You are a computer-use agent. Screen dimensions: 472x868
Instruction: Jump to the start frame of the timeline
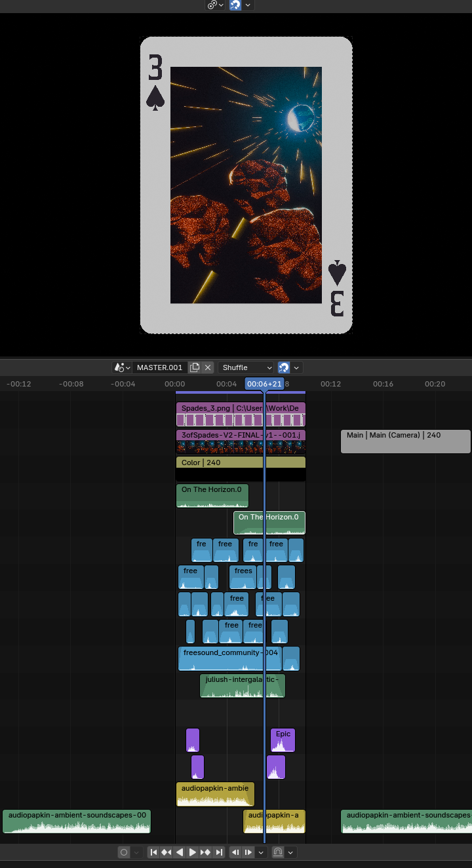click(153, 852)
